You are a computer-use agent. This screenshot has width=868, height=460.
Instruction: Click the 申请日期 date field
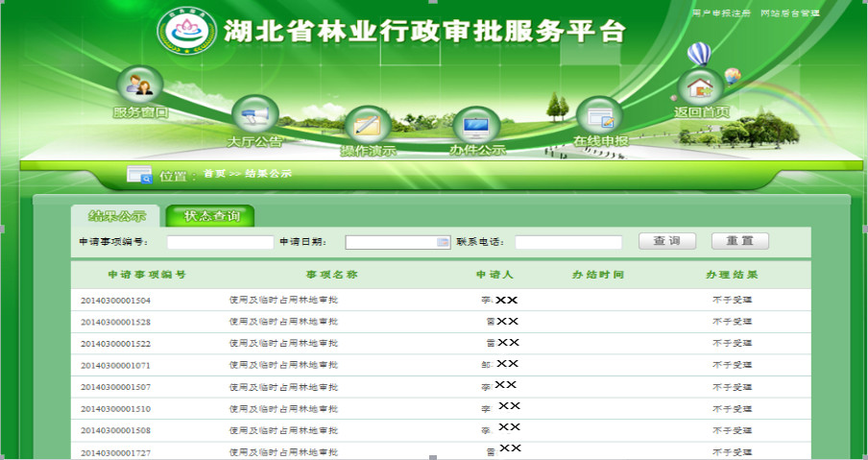click(391, 242)
